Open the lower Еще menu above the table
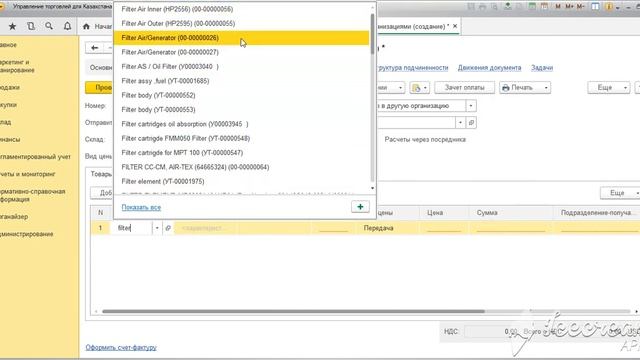 click(620, 193)
